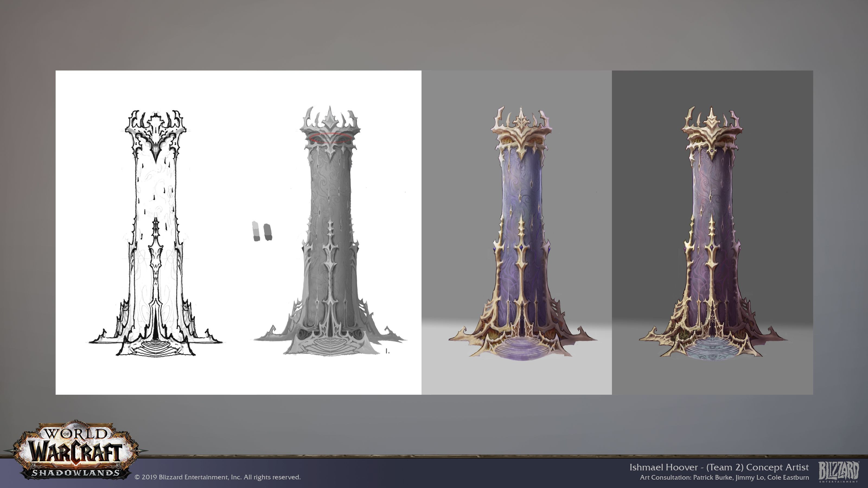Click the World of Warcraft Shadowlands logo
The width and height of the screenshot is (868, 488).
click(75, 450)
